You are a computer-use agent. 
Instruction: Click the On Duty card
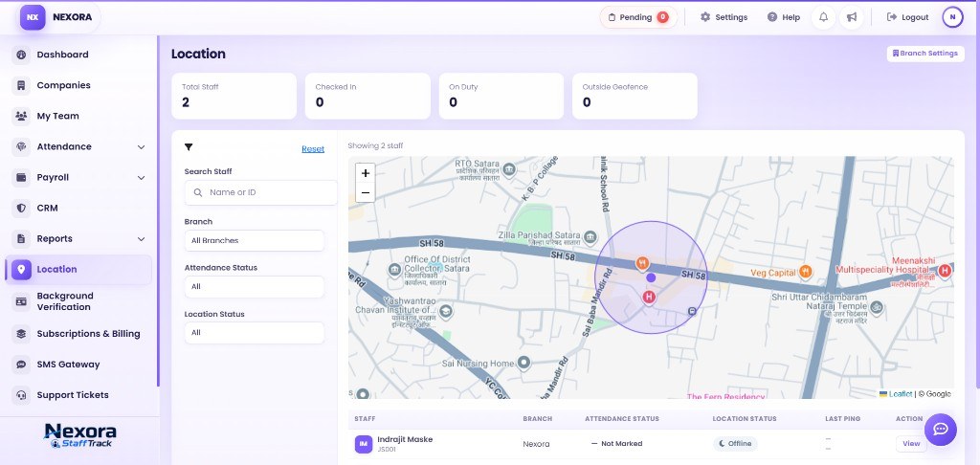[501, 96]
